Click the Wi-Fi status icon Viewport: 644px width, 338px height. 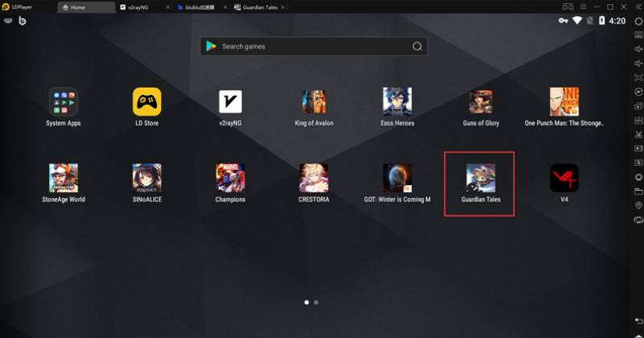coord(577,21)
